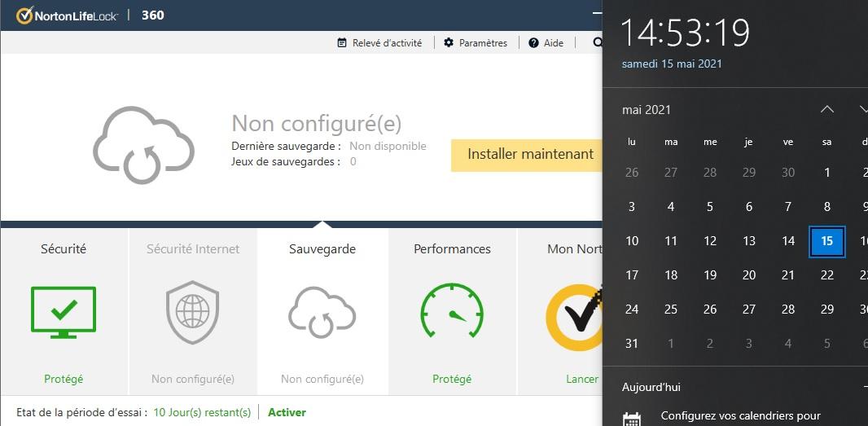Select day 22 in the calendar
The width and height of the screenshot is (868, 426).
point(827,275)
